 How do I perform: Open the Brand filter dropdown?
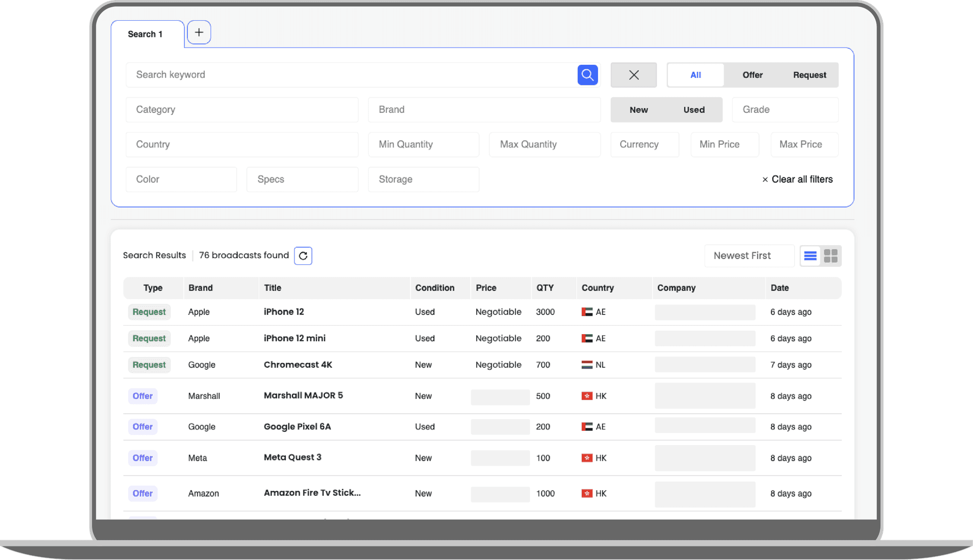click(484, 110)
